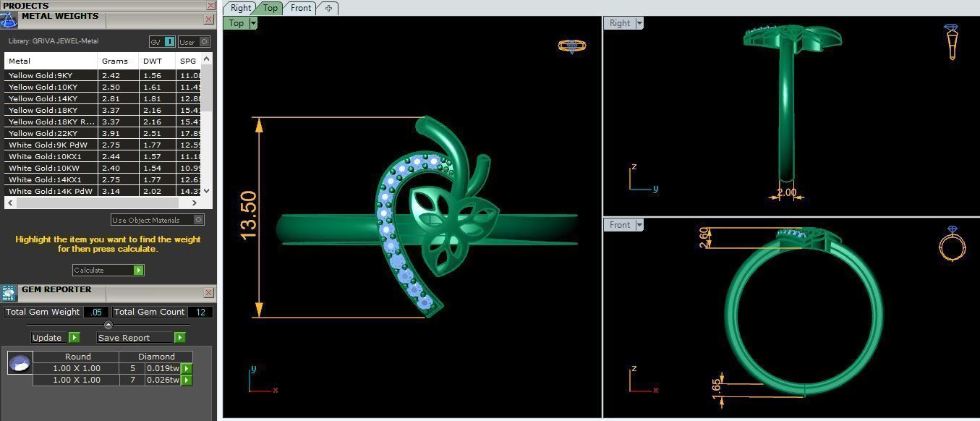This screenshot has height=421, width=980.
Task: Click the Calculate button
Action: pyautogui.click(x=108, y=270)
